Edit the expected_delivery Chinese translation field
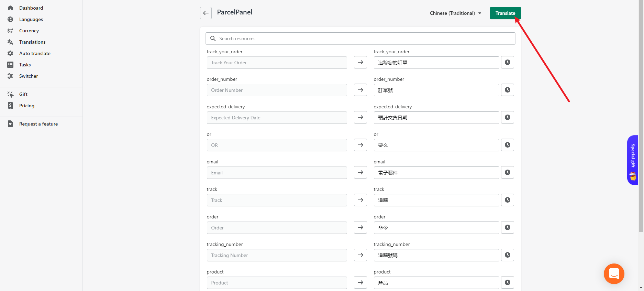The image size is (644, 291). point(436,118)
